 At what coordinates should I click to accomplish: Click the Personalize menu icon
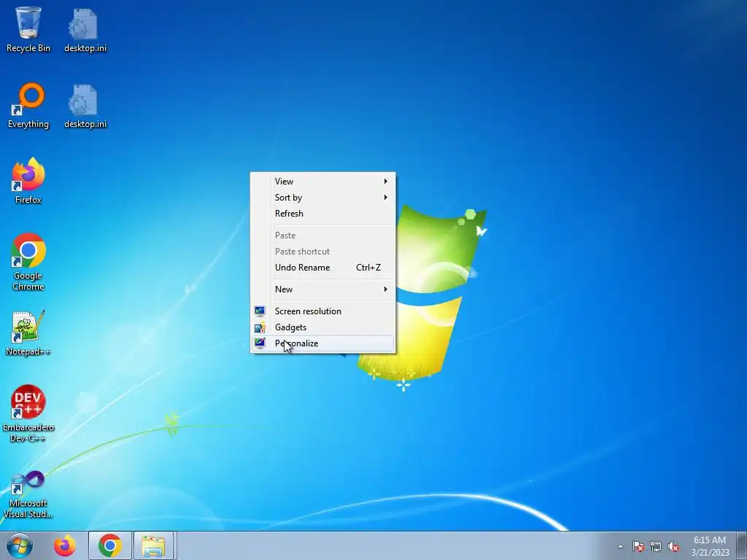pos(260,343)
